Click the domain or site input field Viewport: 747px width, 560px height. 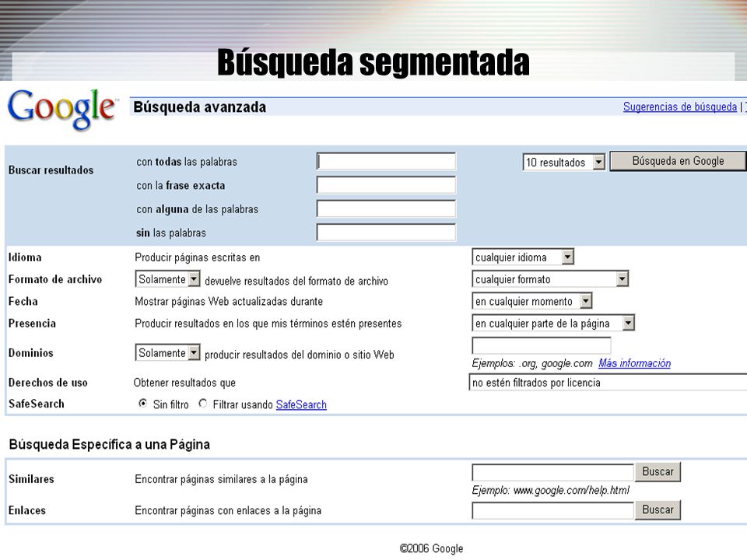pos(542,345)
